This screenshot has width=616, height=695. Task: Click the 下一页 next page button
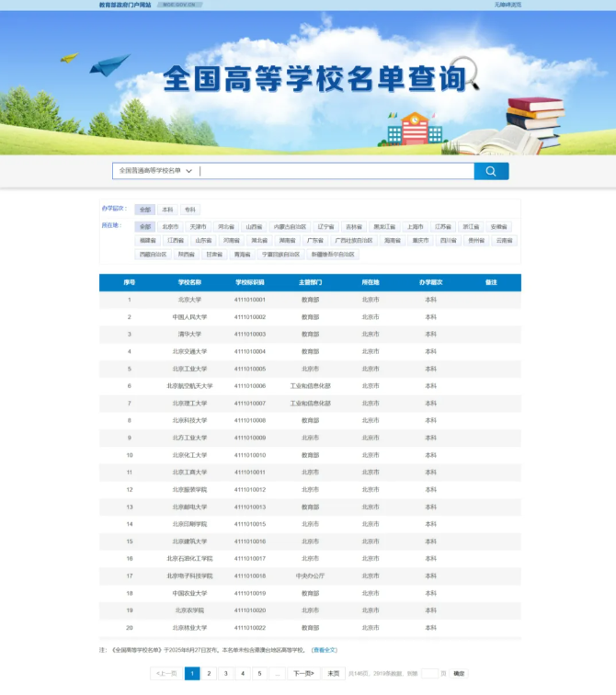coord(302,673)
